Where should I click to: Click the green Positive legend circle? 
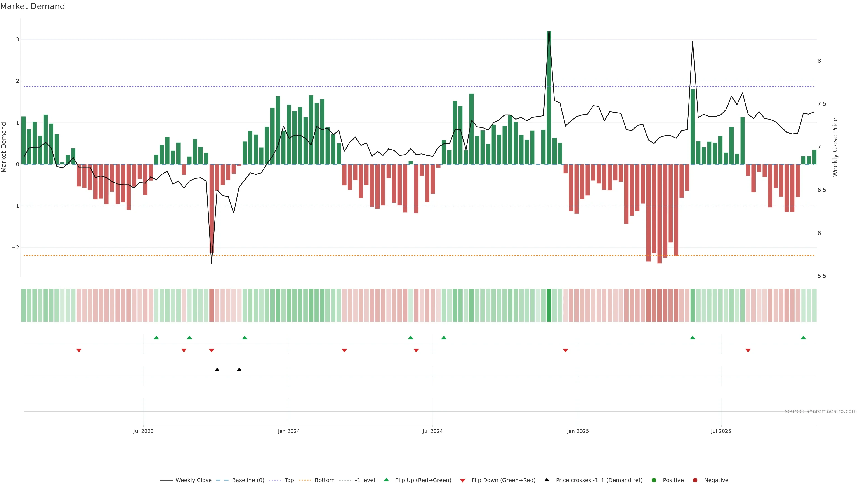pyautogui.click(x=654, y=480)
